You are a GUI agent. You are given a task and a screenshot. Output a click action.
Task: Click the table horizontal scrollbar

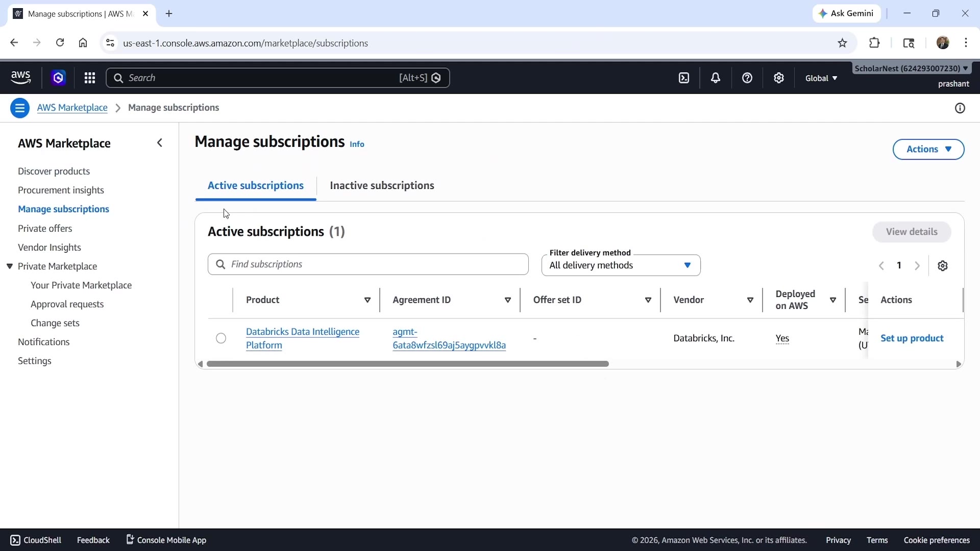tap(408, 364)
